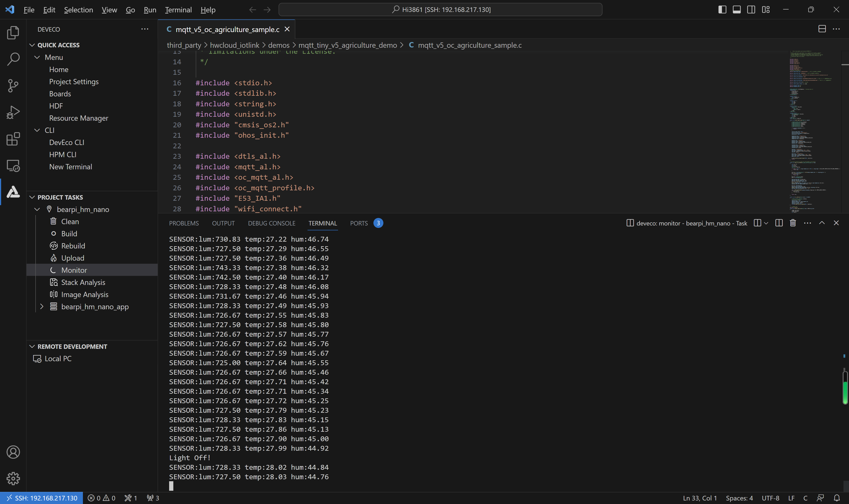The image size is (849, 504).
Task: Click the command center search box
Action: (x=440, y=10)
